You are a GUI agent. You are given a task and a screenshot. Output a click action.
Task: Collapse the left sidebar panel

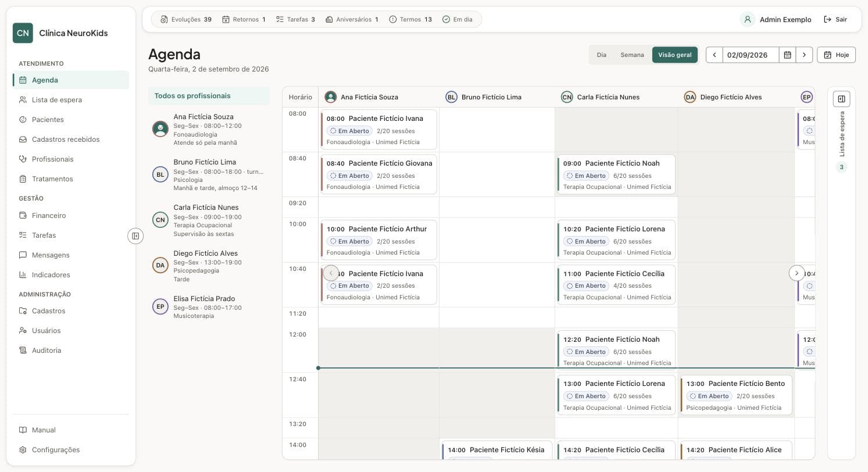pyautogui.click(x=135, y=236)
